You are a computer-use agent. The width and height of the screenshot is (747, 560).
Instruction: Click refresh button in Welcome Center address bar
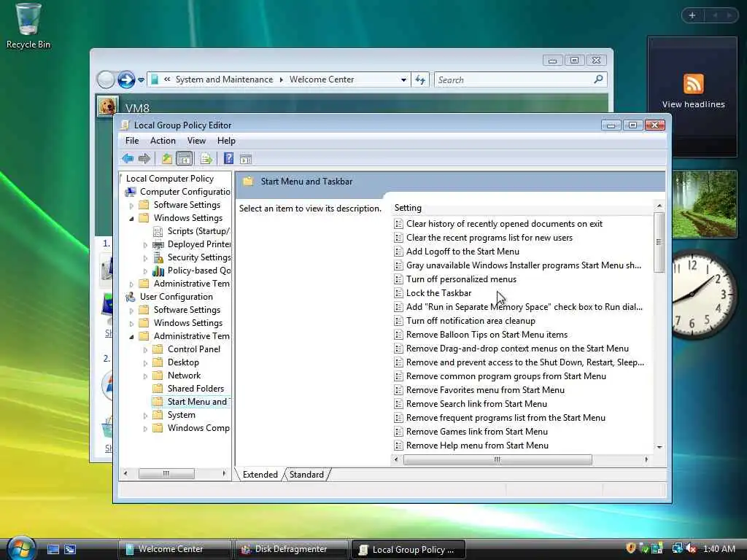pyautogui.click(x=420, y=79)
